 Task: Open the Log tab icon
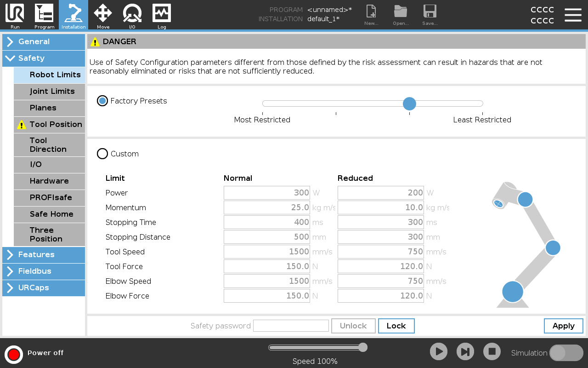pyautogui.click(x=162, y=15)
